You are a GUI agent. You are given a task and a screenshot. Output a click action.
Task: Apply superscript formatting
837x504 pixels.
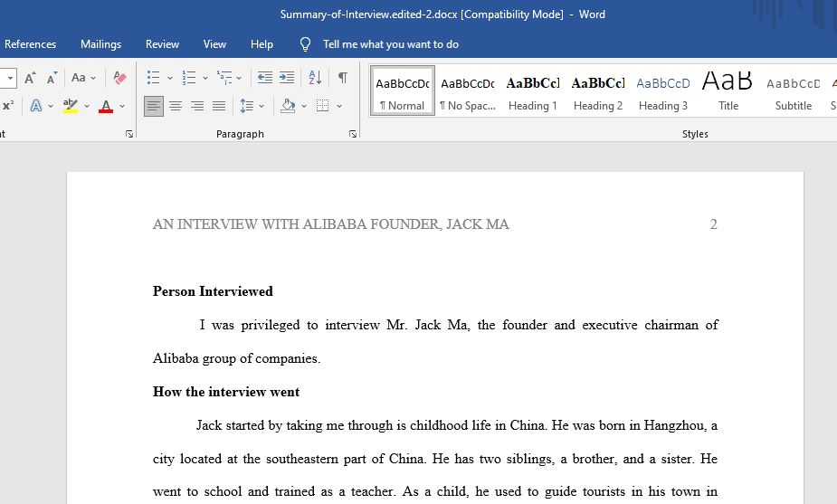[7, 106]
